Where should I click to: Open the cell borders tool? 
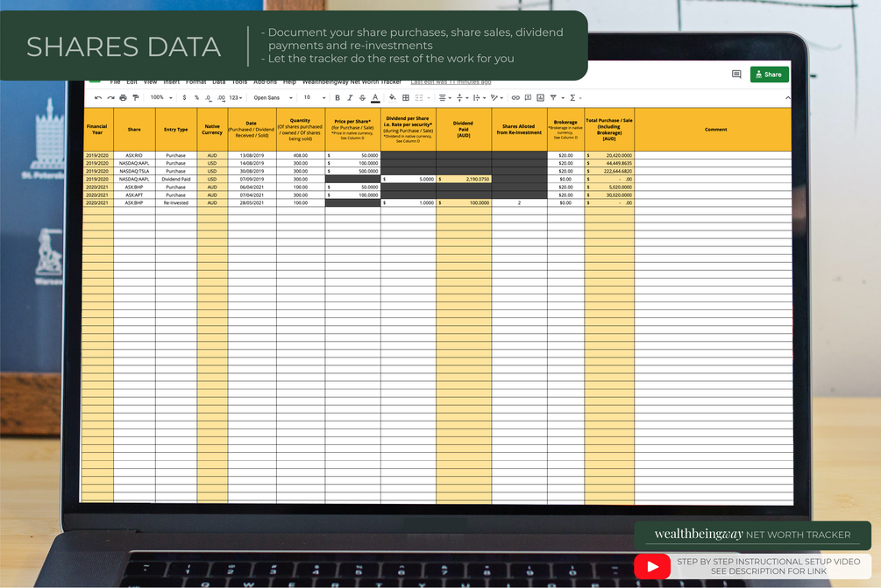(406, 98)
